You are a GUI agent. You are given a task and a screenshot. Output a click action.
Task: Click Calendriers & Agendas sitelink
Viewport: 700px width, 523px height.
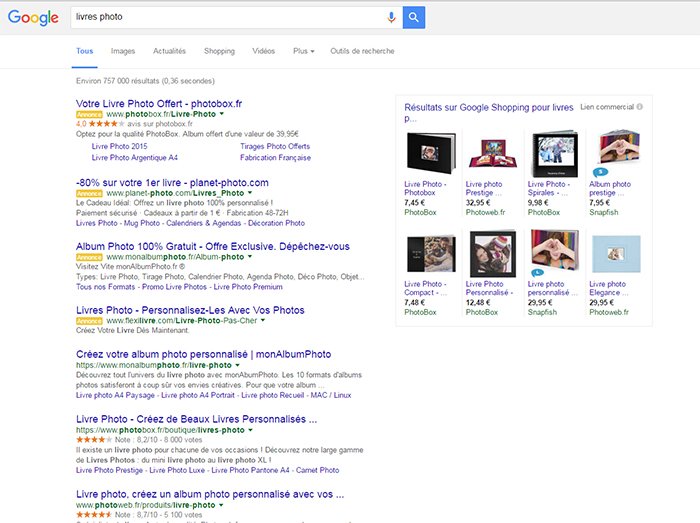tap(204, 223)
